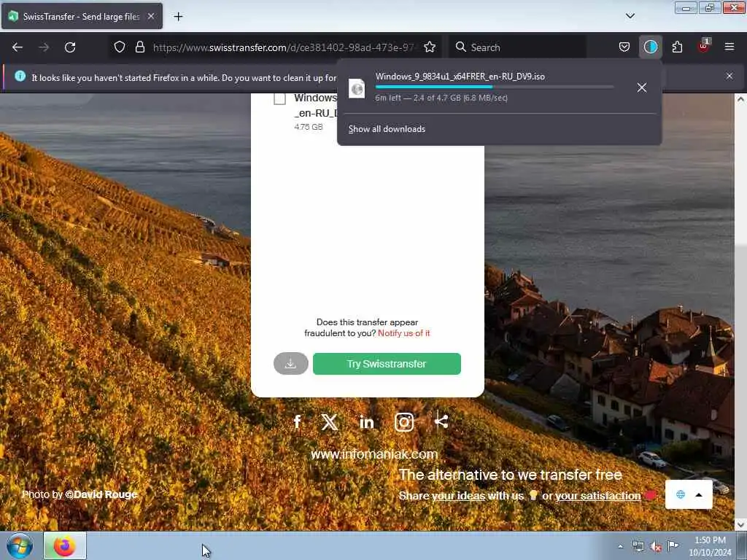Open the extensions puzzle icon
747x560 pixels.
point(677,47)
